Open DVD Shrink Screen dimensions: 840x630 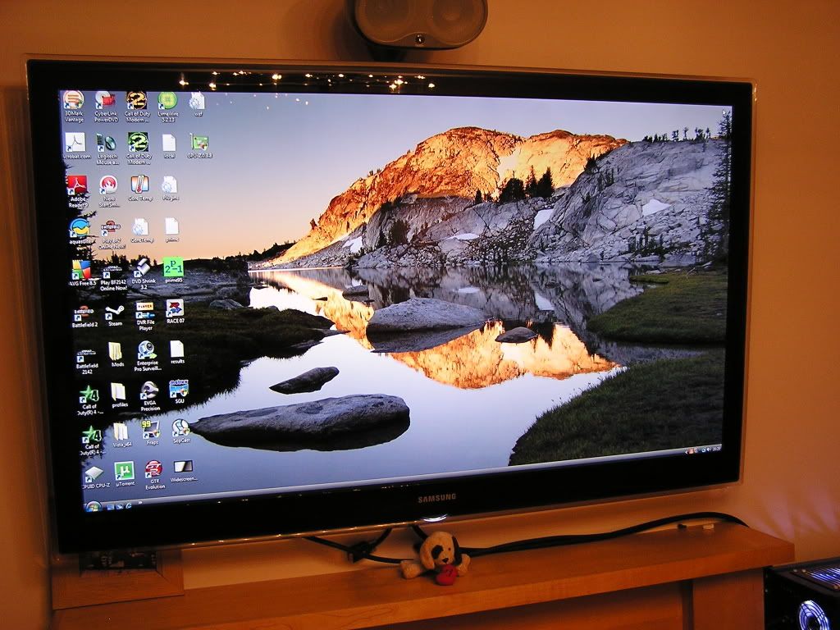pyautogui.click(x=142, y=269)
